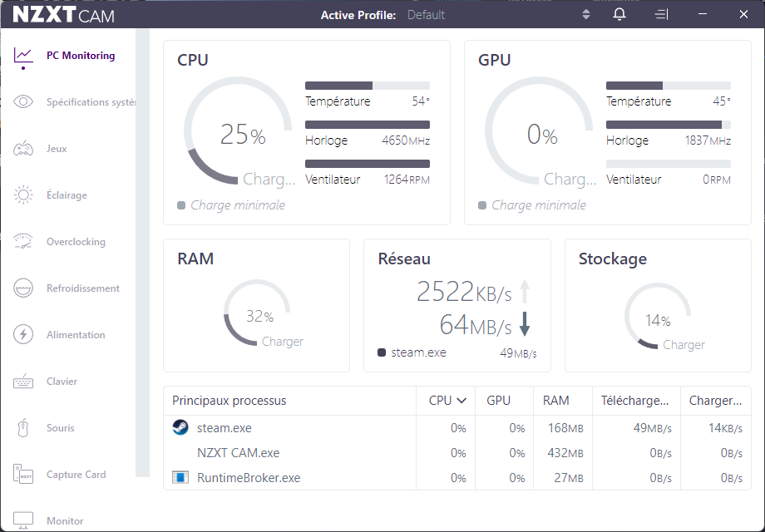Click the RAM column header

point(555,401)
